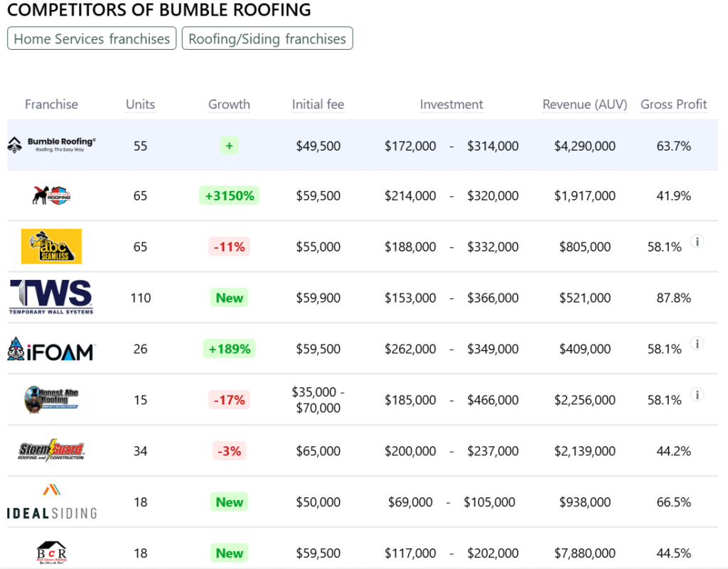This screenshot has width=728, height=569.
Task: Open the Bumble Roofing franchise logo
Action: pos(51,145)
